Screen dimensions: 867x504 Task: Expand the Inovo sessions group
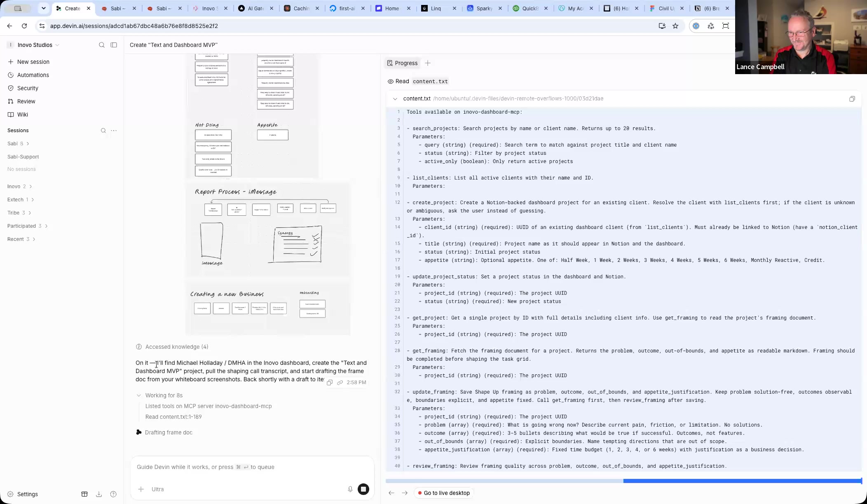[x=19, y=187]
